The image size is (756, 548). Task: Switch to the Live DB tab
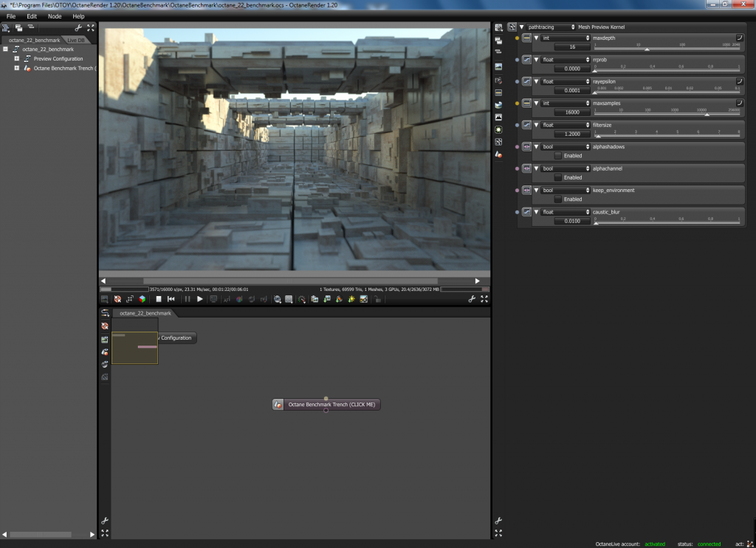point(76,40)
